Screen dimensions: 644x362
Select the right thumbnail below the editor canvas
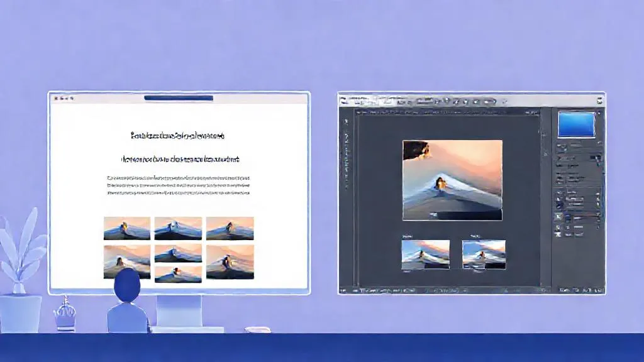point(484,255)
